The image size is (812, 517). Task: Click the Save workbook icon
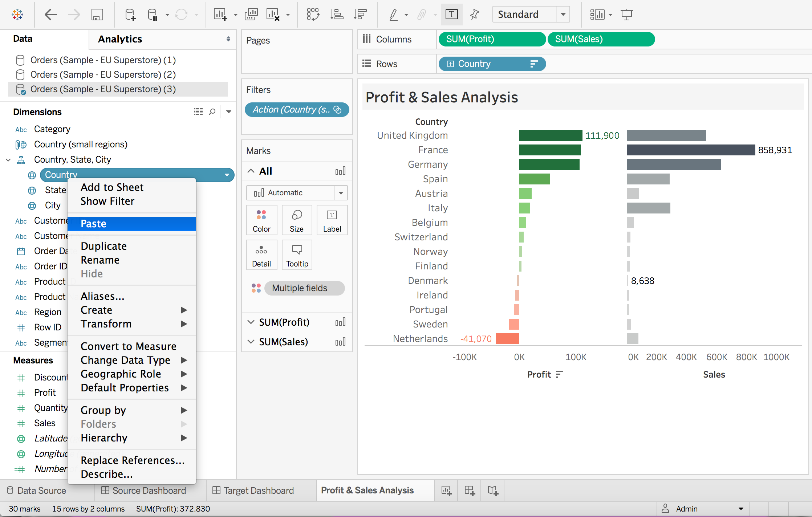tap(97, 15)
